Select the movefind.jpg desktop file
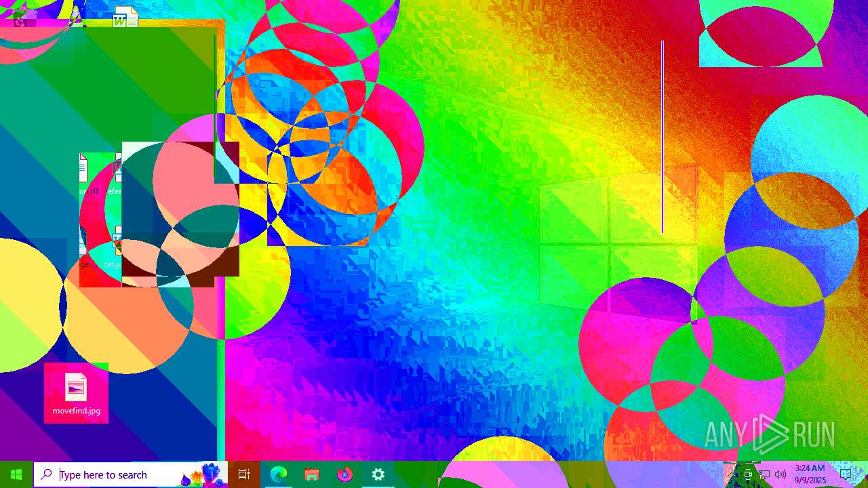This screenshot has height=488, width=868. 76,394
